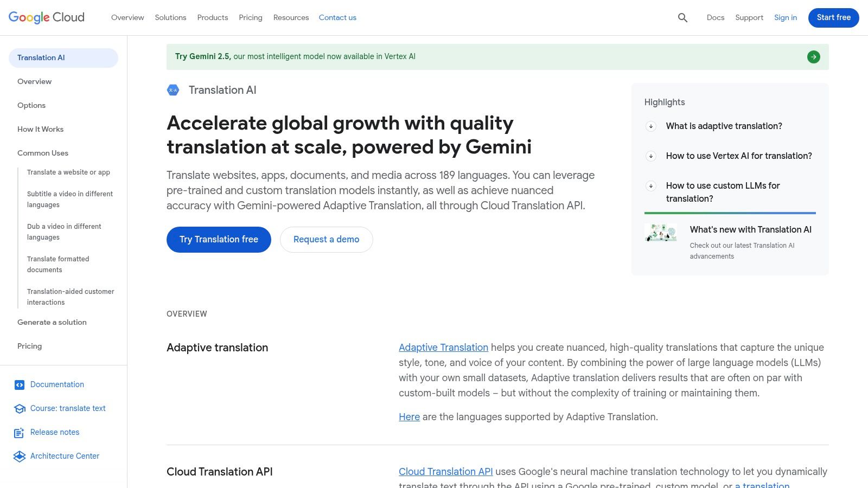Click the Google Cloud logo
The width and height of the screenshot is (868, 488).
[x=46, y=17]
